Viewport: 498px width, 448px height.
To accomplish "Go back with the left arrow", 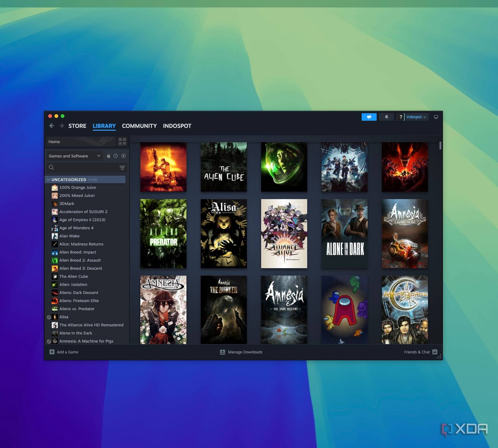I will (x=52, y=126).
